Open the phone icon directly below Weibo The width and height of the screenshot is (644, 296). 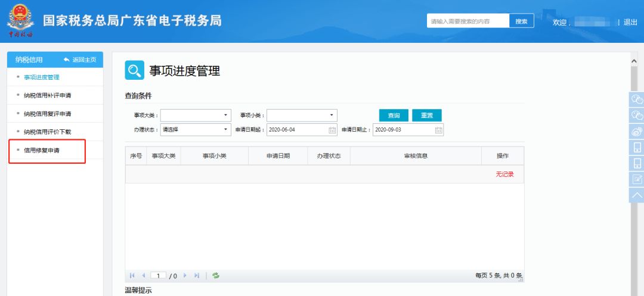(x=637, y=148)
